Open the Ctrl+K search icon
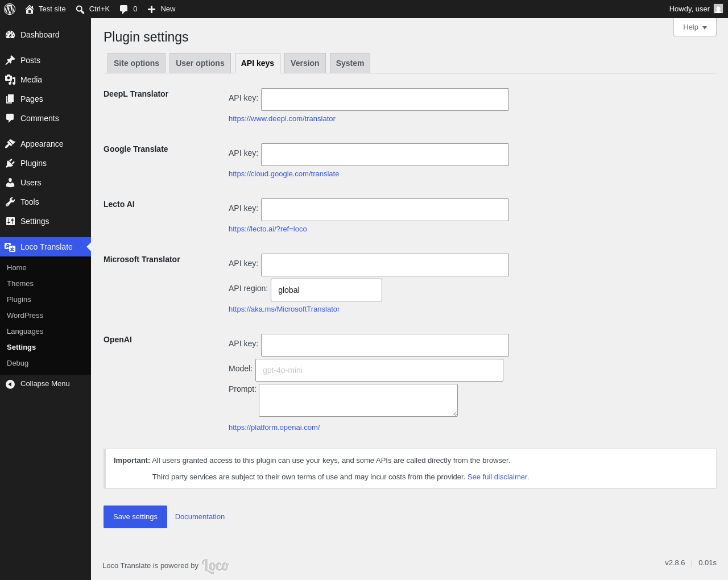The image size is (728, 580). 80,9
